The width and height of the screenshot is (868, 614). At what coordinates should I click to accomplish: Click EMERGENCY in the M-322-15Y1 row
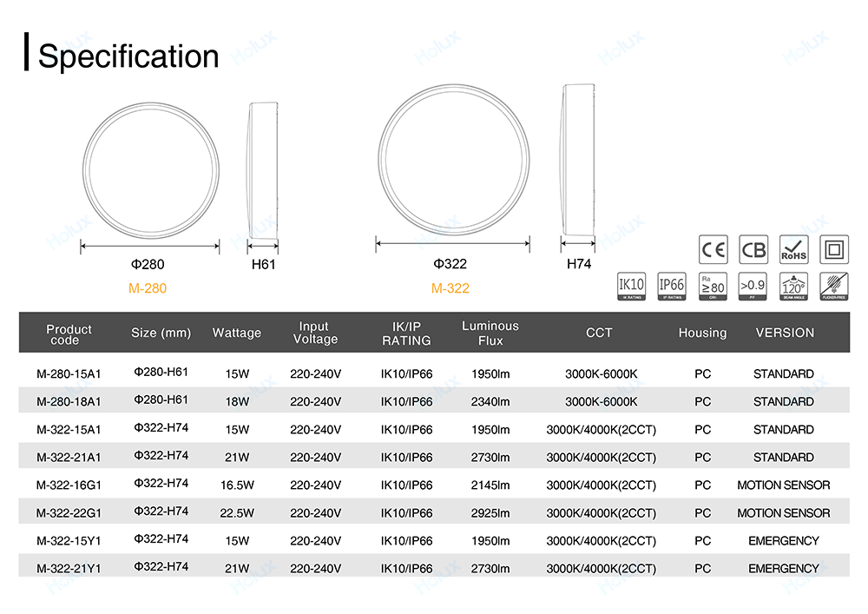(783, 541)
